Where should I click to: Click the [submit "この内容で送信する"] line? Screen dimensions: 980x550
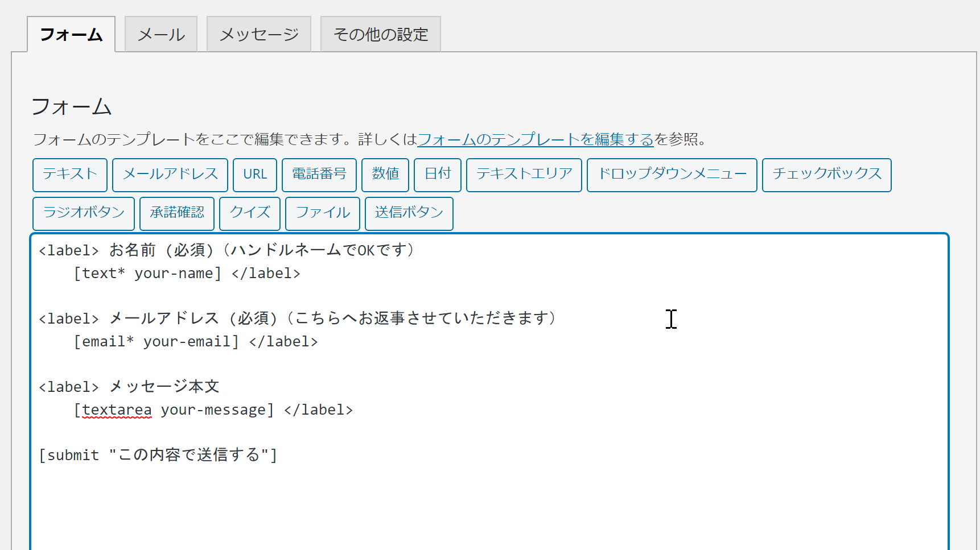(158, 455)
